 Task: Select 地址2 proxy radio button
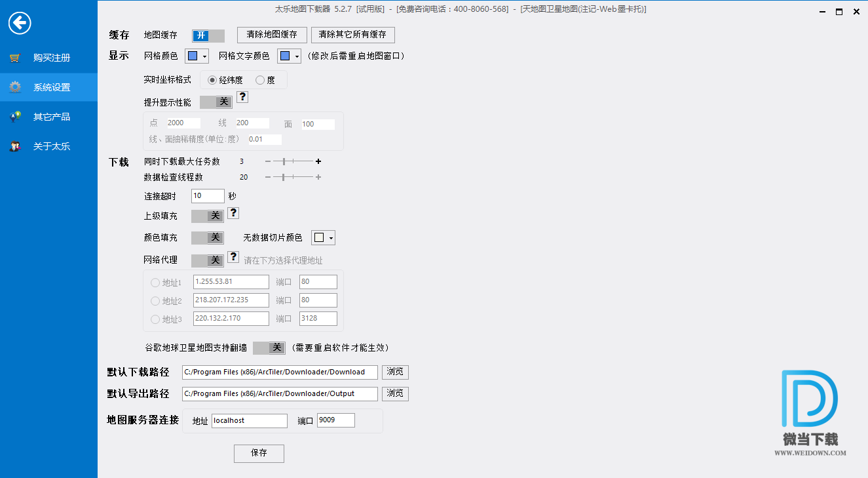[x=155, y=301]
